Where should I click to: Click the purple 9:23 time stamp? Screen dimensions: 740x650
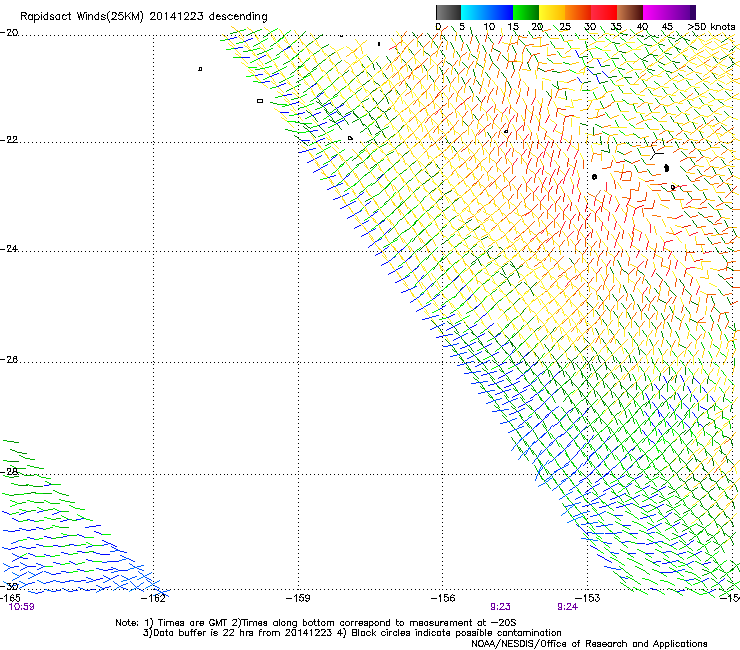point(500,607)
